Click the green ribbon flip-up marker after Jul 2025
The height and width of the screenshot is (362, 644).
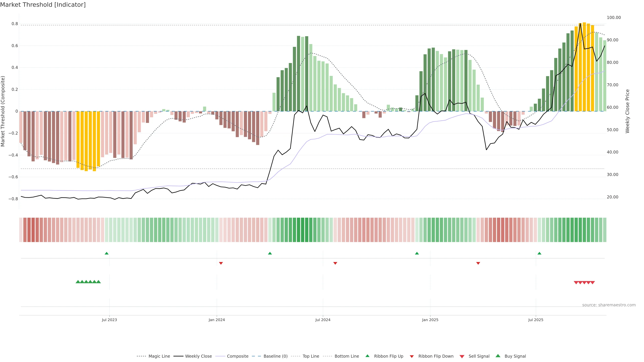[539, 253]
